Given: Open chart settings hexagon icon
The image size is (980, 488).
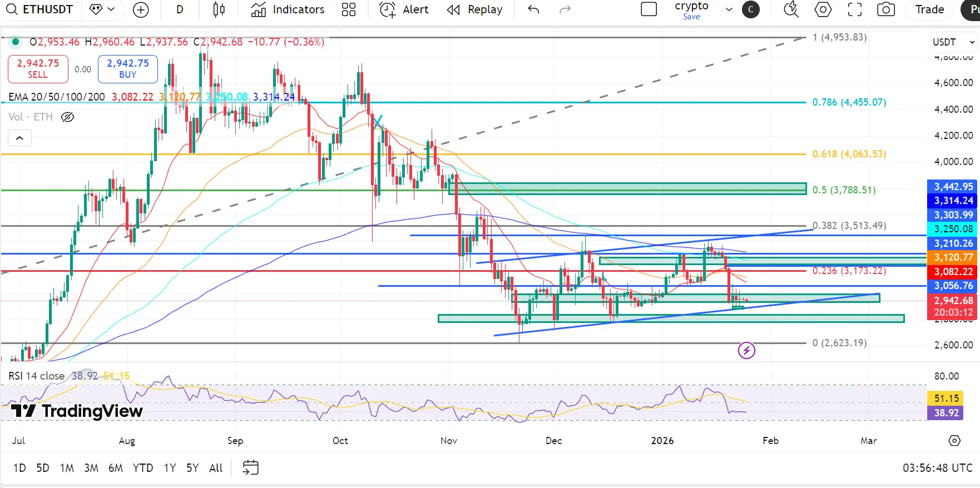Looking at the screenshot, I should pos(823,9).
